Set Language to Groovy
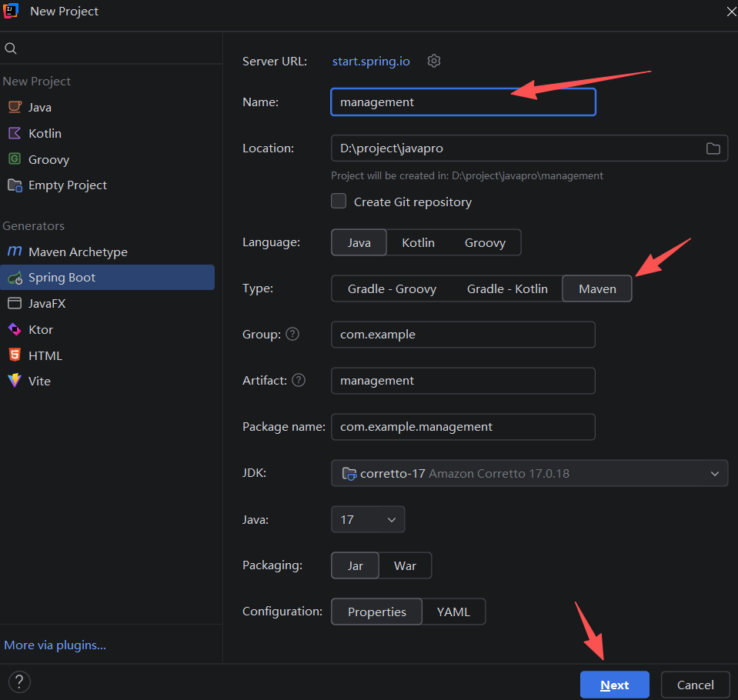 [x=485, y=243]
